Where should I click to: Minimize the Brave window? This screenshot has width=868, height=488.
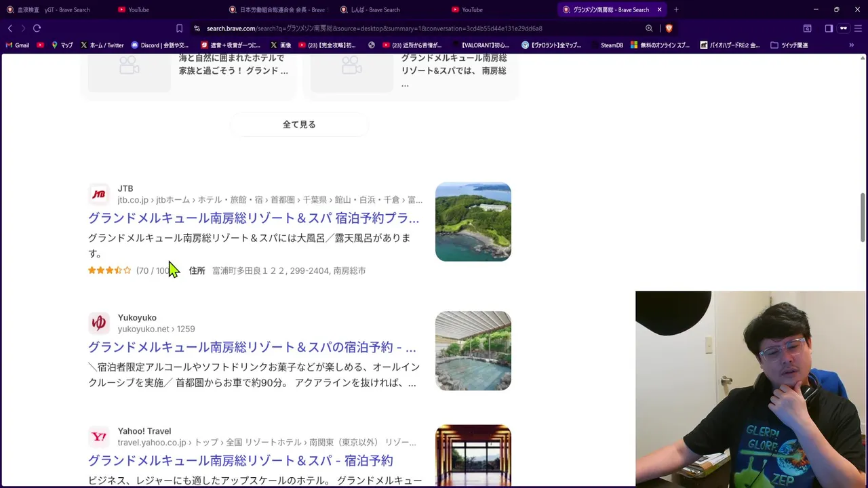[816, 9]
